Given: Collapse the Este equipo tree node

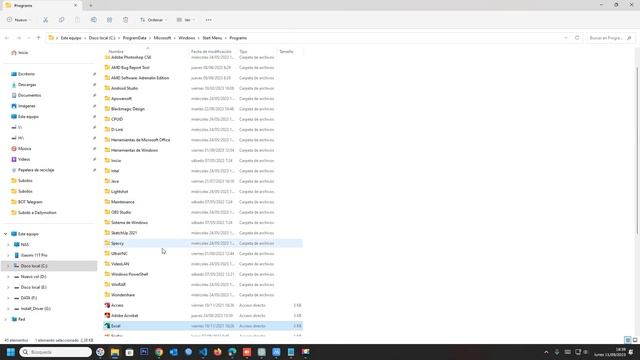Looking at the screenshot, I should click(x=6, y=234).
